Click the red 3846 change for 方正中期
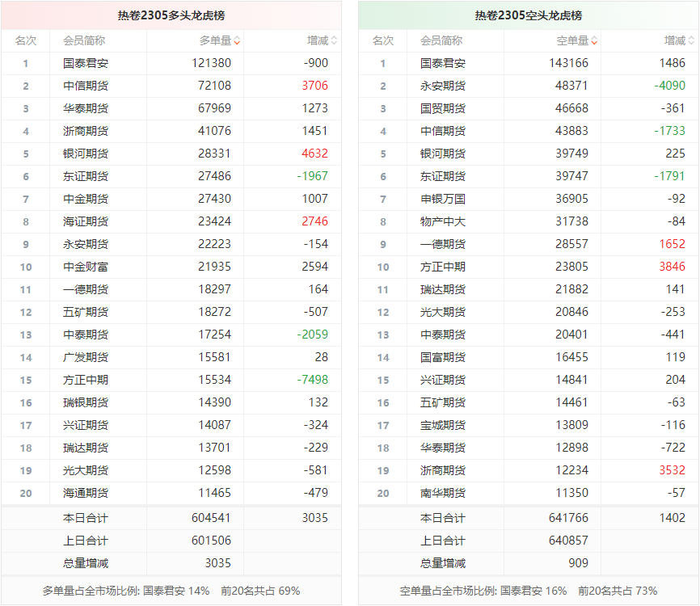 click(672, 267)
